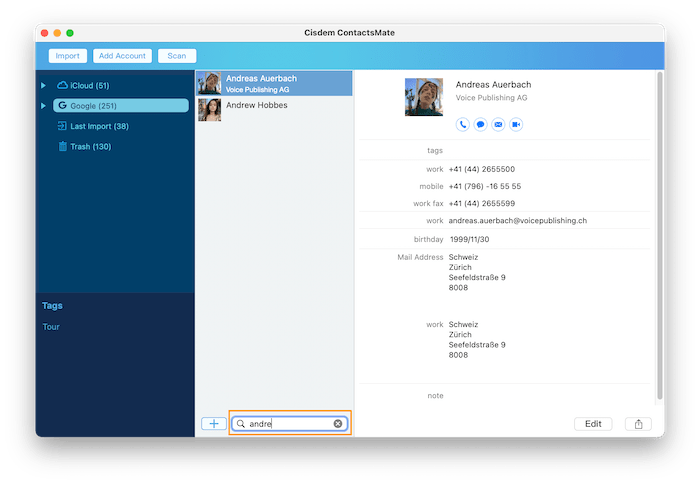
Task: Click the Mail Address label
Action: (x=420, y=257)
